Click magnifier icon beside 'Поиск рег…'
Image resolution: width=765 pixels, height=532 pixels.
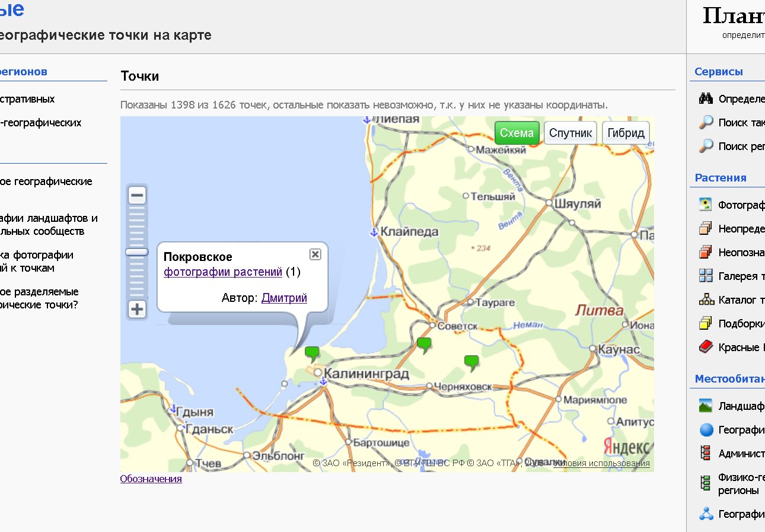[x=706, y=146]
